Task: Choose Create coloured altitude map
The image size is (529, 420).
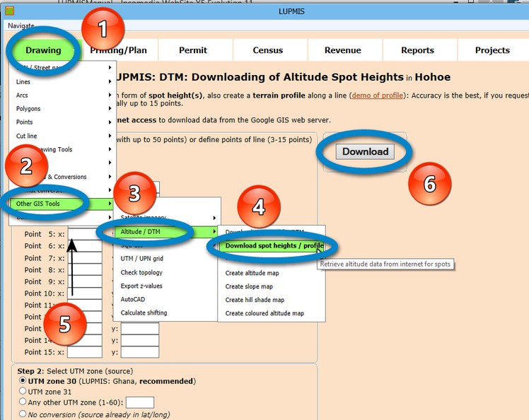Action: pos(264,313)
